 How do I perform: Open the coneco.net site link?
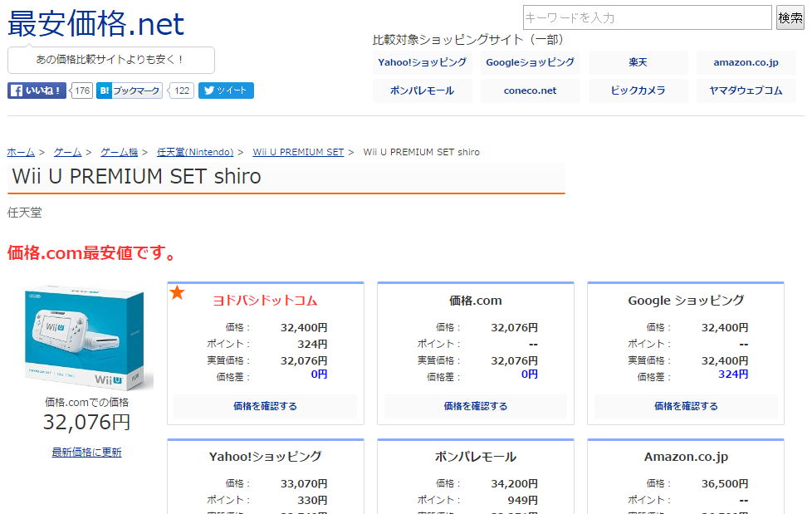[x=530, y=91]
